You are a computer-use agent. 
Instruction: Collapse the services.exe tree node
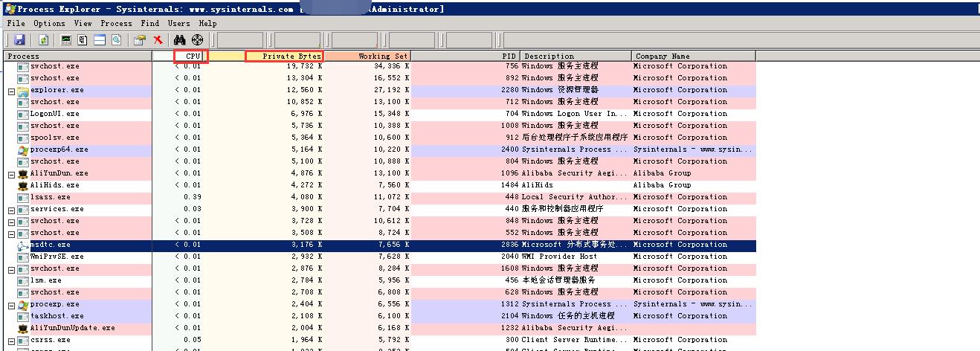point(11,210)
